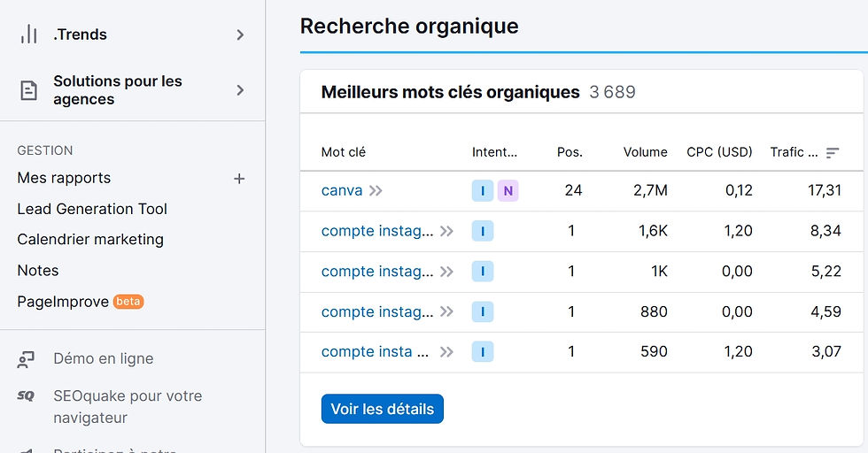Select Notes in the sidebar
Viewport: 868px width, 453px height.
tap(38, 270)
